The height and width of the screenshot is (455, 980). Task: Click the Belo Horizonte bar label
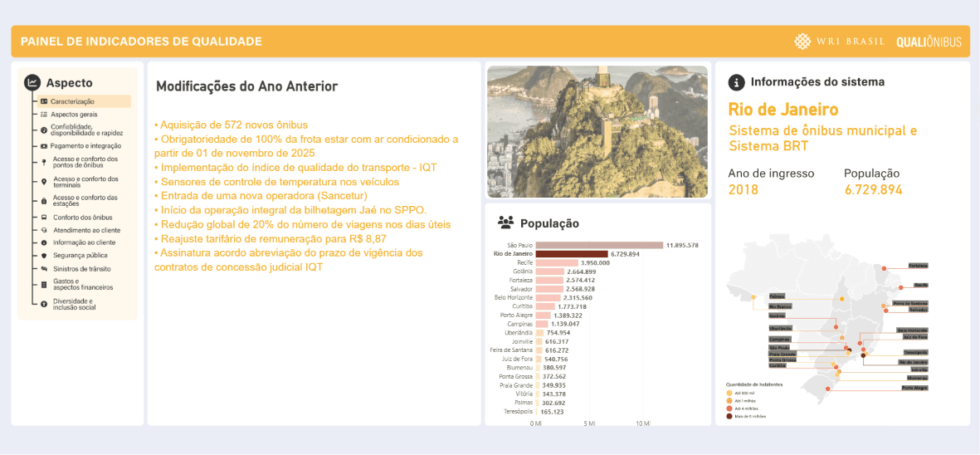(x=513, y=298)
